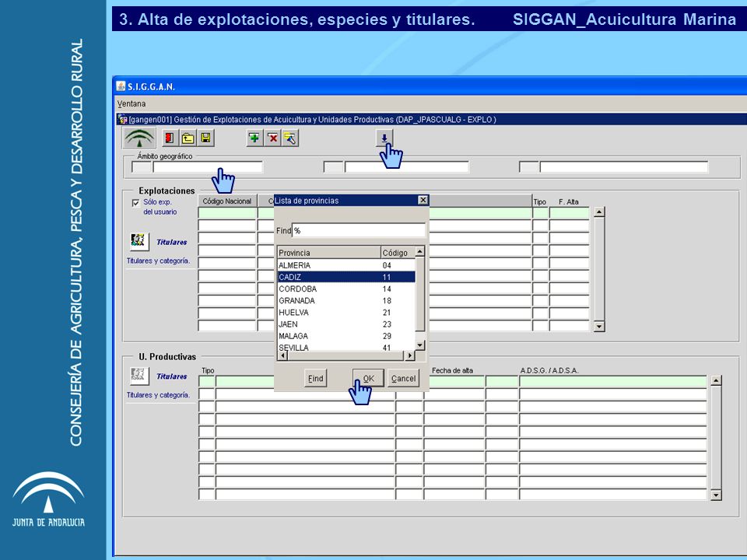Open the Titulares icon in Explotaciones
Screen dimensions: 747x560
click(x=139, y=241)
